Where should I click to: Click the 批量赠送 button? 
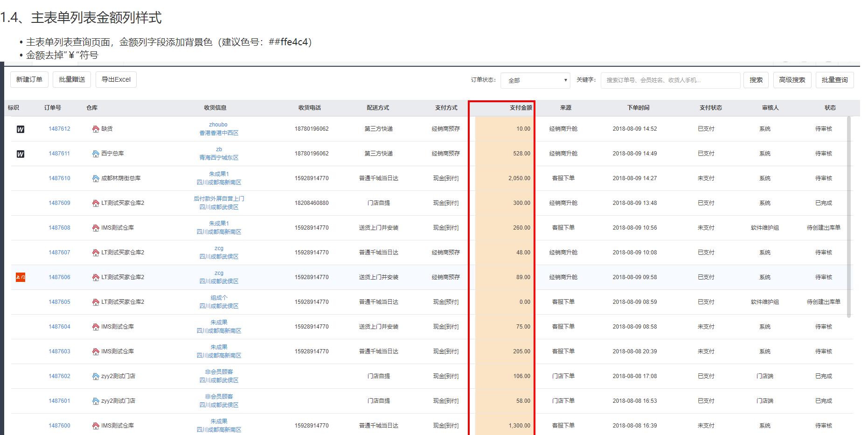[x=72, y=79]
